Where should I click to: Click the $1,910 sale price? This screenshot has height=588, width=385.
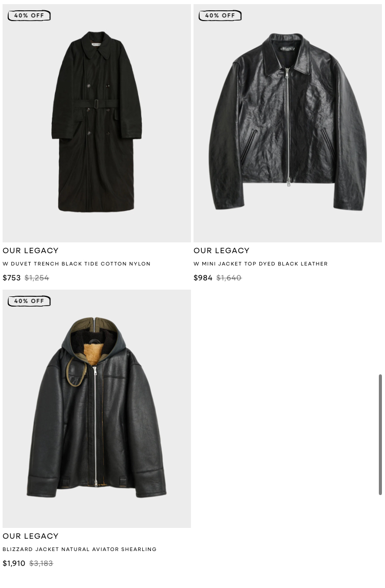(x=14, y=563)
